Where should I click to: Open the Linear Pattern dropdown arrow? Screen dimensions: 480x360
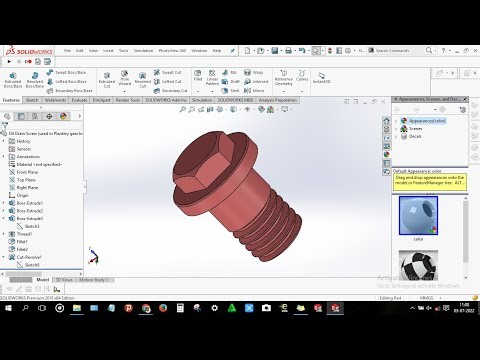212,91
